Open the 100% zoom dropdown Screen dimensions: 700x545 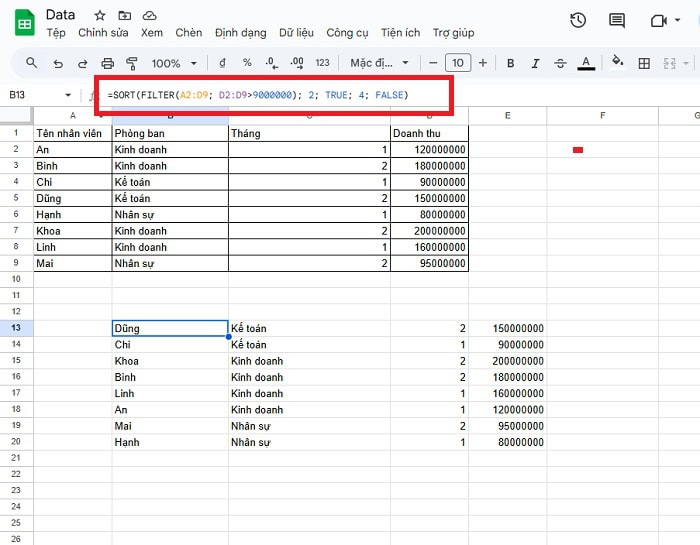(174, 63)
